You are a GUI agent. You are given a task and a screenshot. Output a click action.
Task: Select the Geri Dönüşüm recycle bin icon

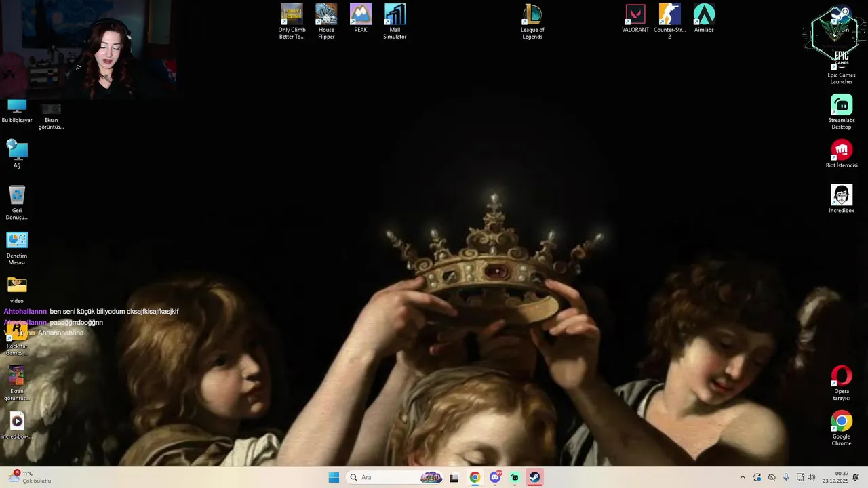(17, 203)
